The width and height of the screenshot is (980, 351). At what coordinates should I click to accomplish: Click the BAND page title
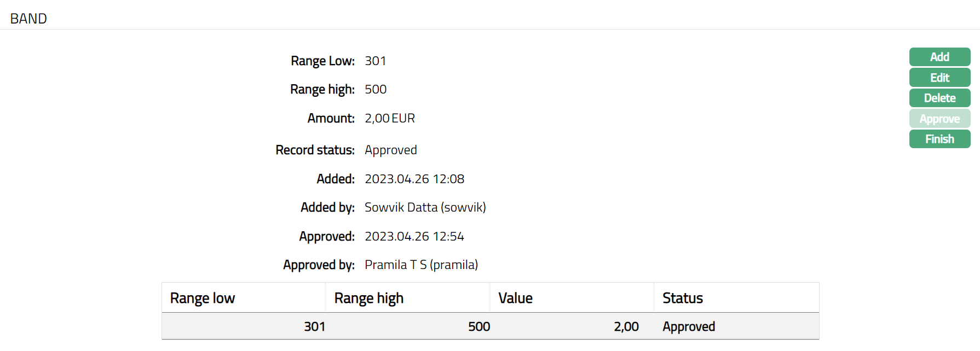(x=28, y=19)
